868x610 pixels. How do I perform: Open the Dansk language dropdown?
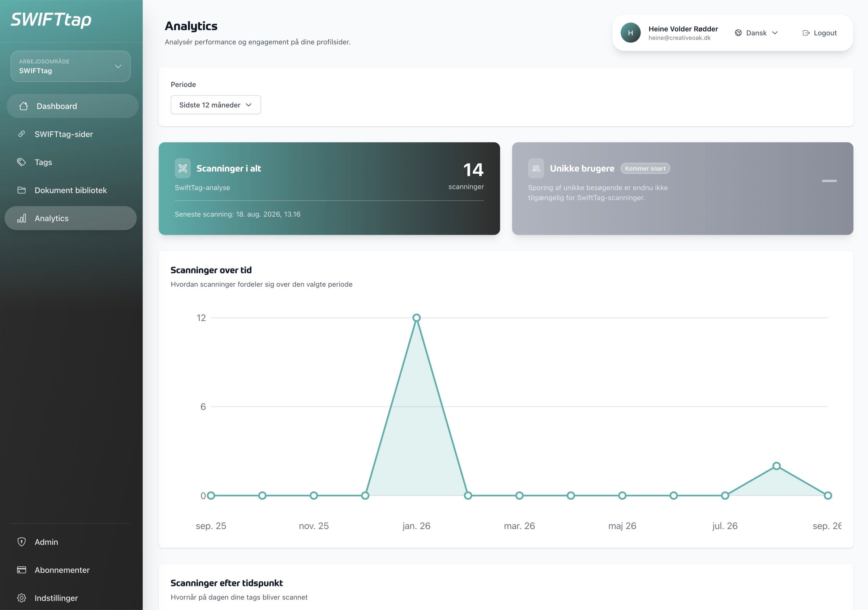757,33
